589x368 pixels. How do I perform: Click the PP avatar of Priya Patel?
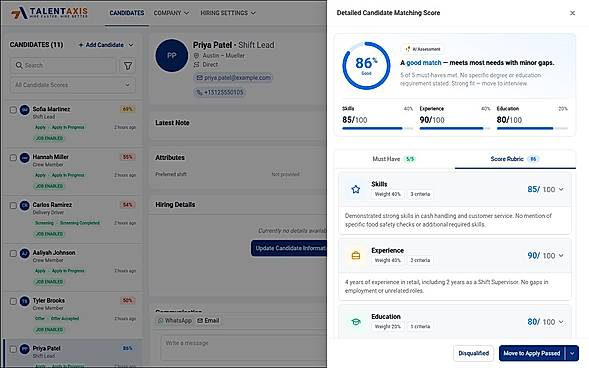172,56
